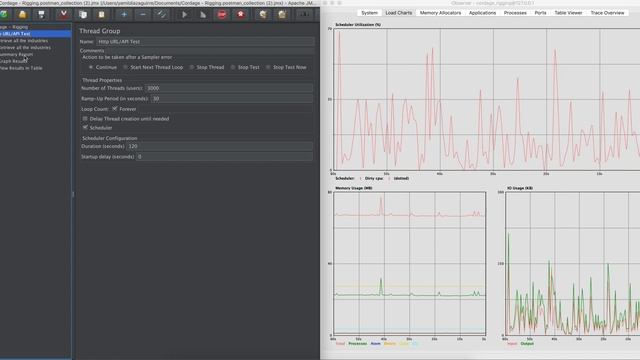Expand all tree nodes with plus icon
The image size is (640, 360).
124,15
